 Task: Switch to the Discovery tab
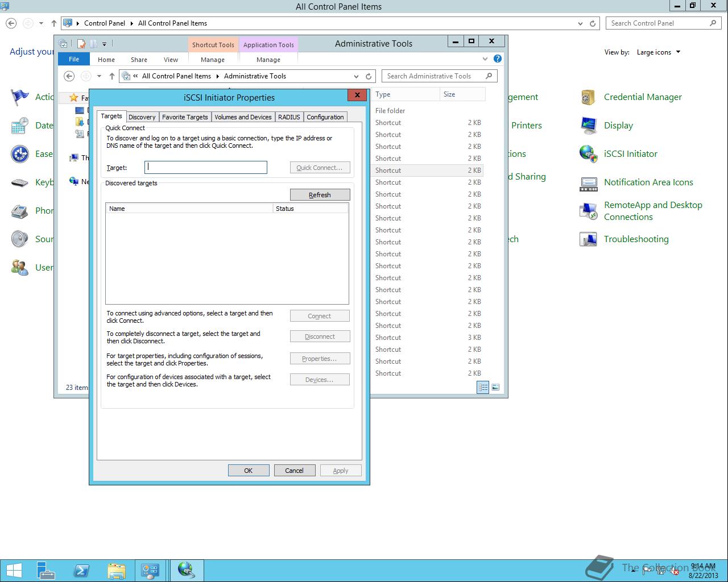(142, 117)
